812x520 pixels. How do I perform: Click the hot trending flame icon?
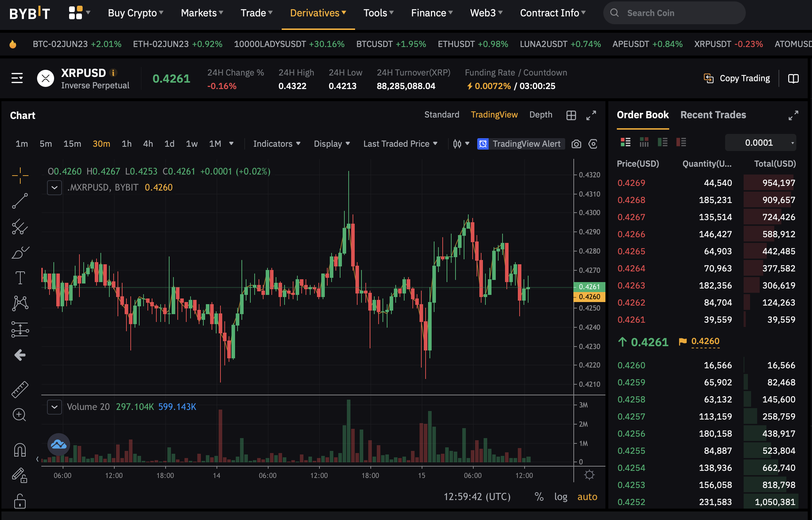[x=13, y=44]
